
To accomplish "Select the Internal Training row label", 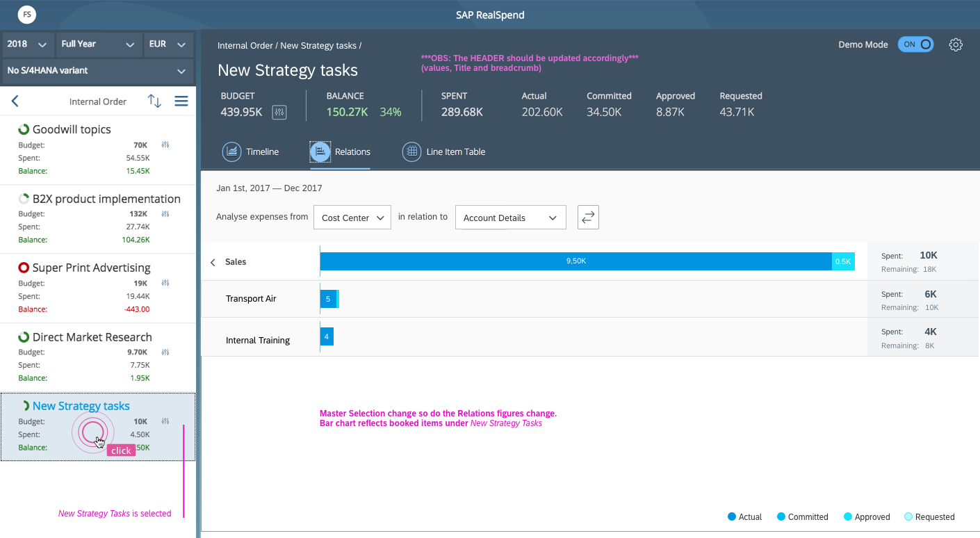I will 258,341.
